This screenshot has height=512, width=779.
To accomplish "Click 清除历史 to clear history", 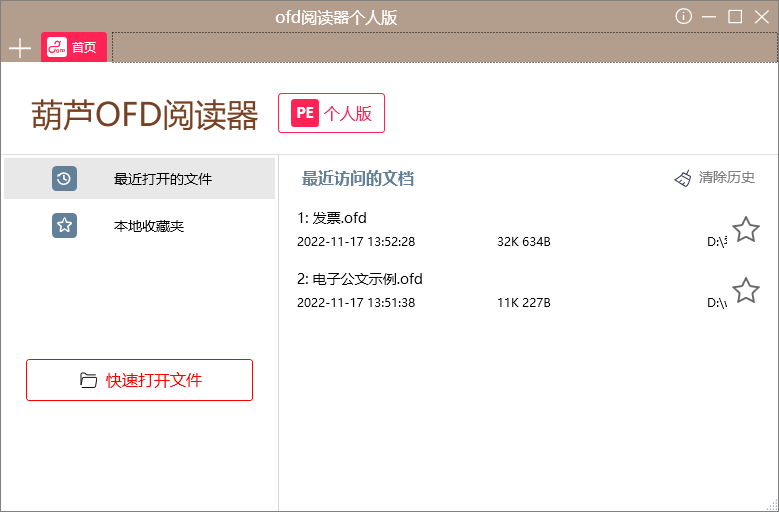I will (x=726, y=178).
